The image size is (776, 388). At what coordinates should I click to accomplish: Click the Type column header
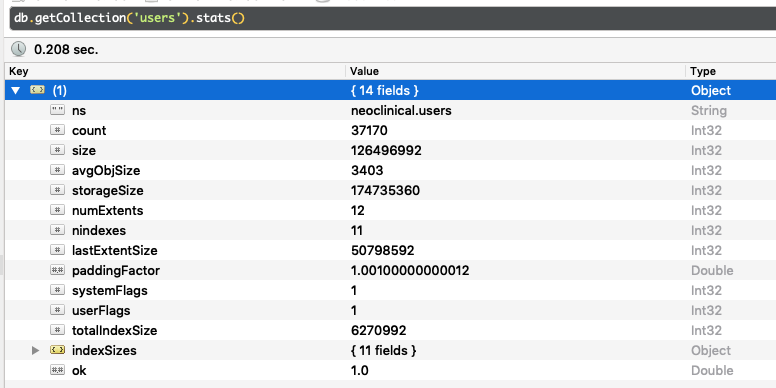point(731,71)
